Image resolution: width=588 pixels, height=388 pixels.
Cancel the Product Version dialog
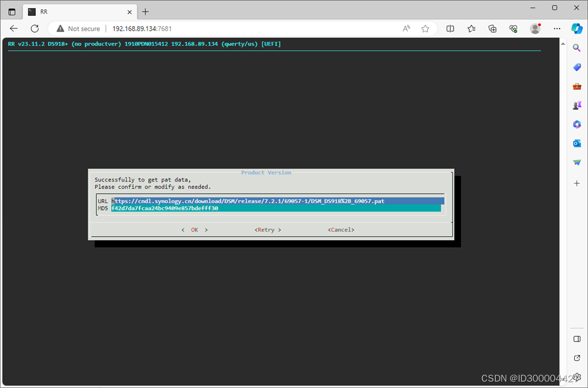pyautogui.click(x=341, y=230)
